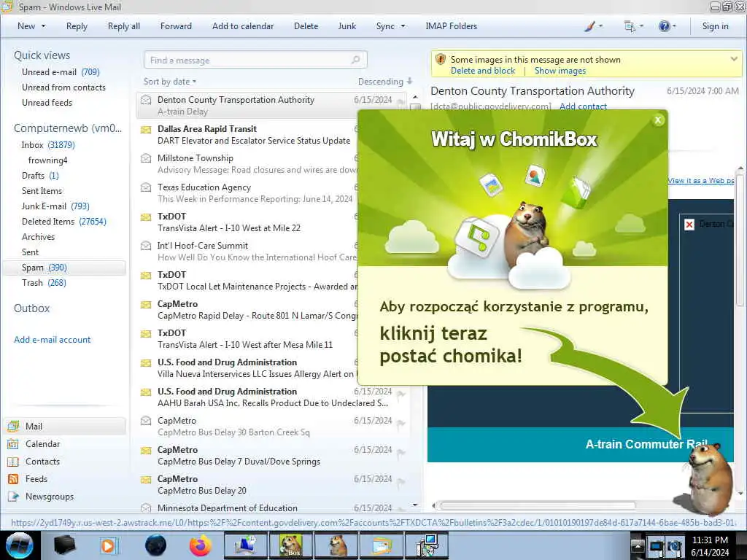
Task: Click the message list scroll-down arrow
Action: point(415,505)
